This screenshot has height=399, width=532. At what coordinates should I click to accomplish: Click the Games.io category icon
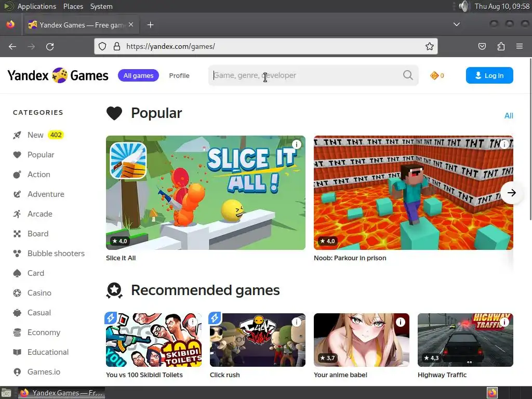point(17,372)
